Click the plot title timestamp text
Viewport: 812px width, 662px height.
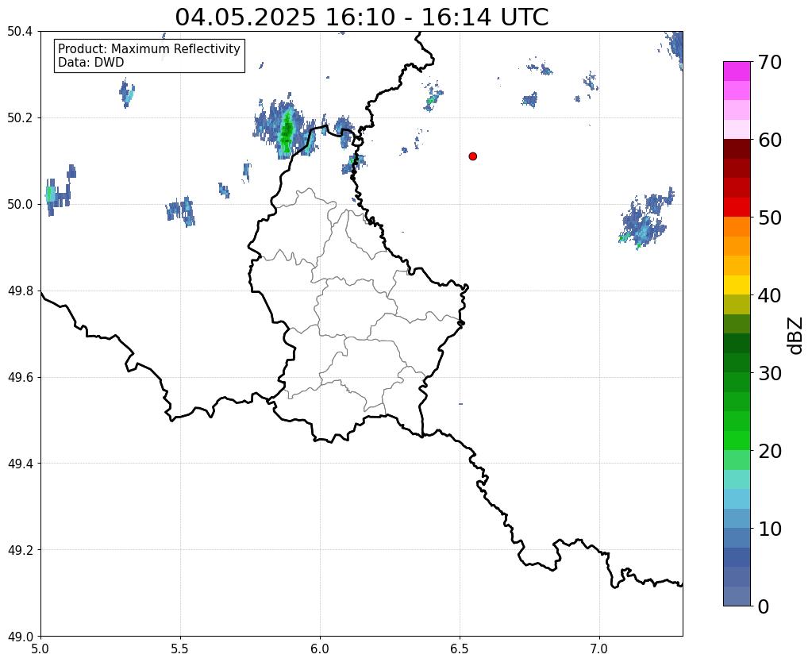click(x=361, y=17)
